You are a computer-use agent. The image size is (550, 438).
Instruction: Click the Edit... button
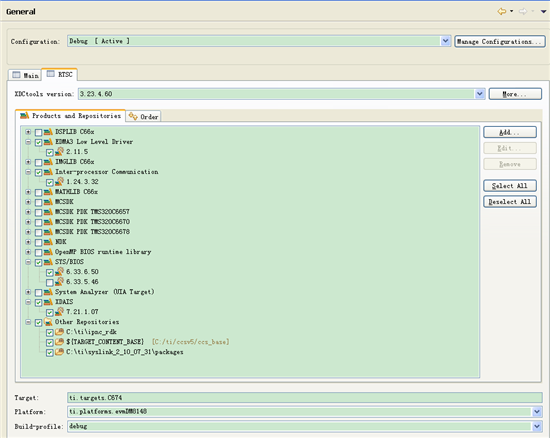510,148
